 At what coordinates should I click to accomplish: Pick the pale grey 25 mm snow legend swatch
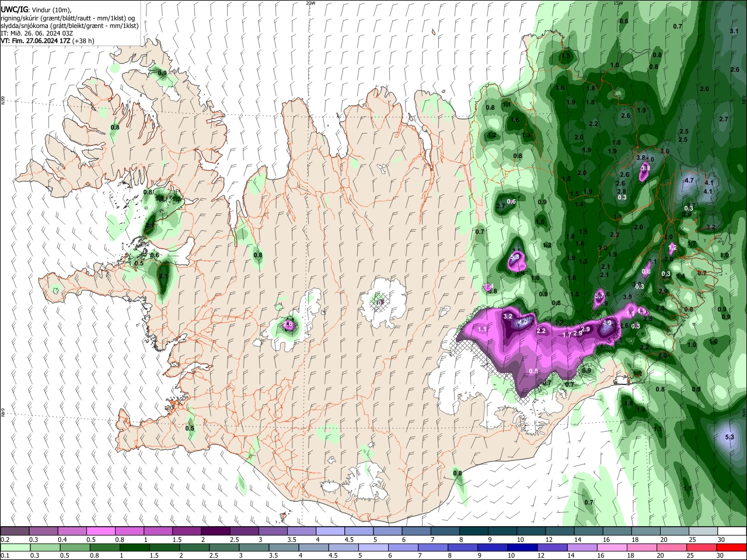click(x=703, y=531)
